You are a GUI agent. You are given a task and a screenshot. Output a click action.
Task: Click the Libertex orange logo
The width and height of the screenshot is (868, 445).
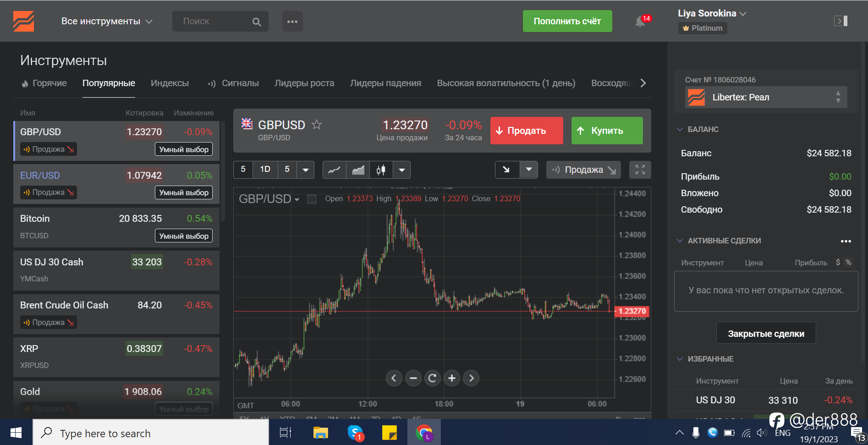coord(23,21)
